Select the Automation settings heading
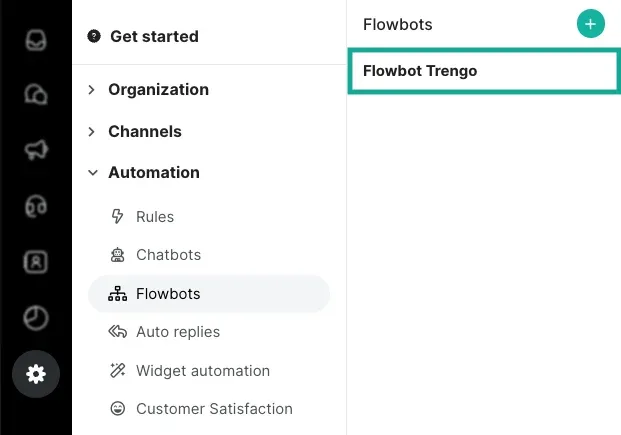Image resolution: width=621 pixels, height=435 pixels. pyautogui.click(x=154, y=173)
